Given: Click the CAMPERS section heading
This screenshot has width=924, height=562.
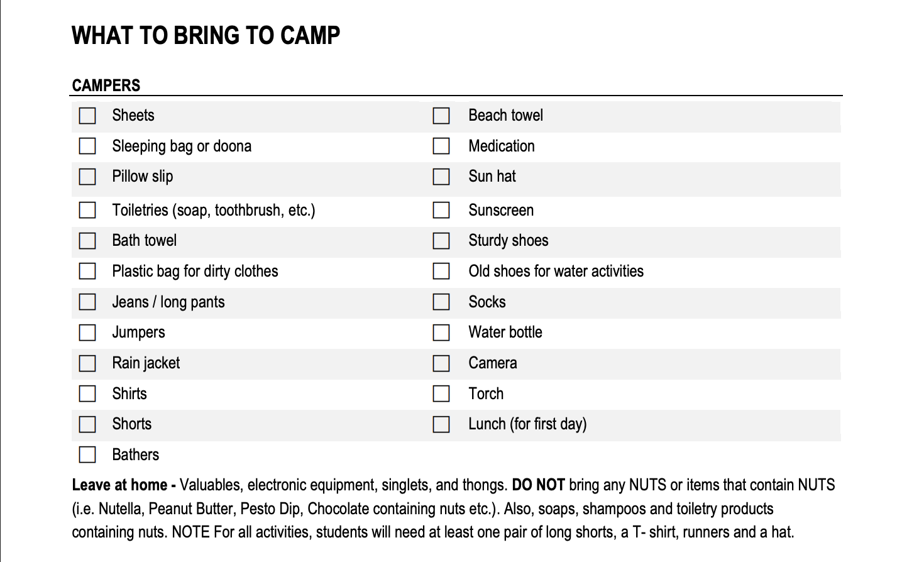Looking at the screenshot, I should pyautogui.click(x=106, y=85).
